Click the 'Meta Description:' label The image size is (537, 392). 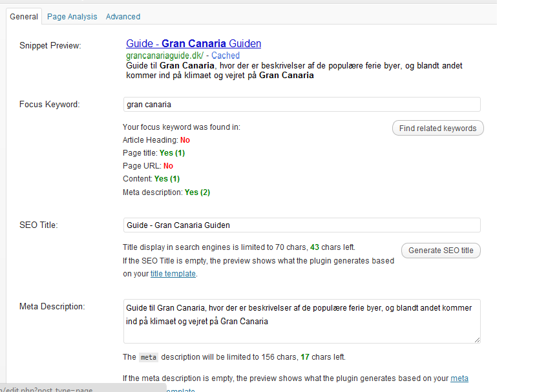click(52, 307)
